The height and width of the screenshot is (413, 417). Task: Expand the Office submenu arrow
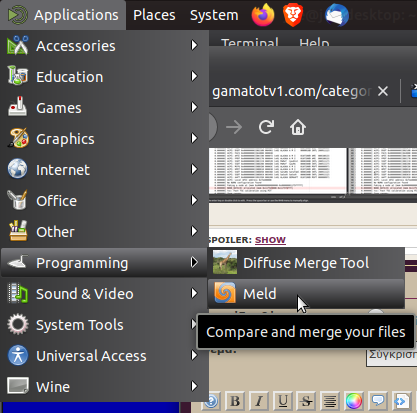194,200
